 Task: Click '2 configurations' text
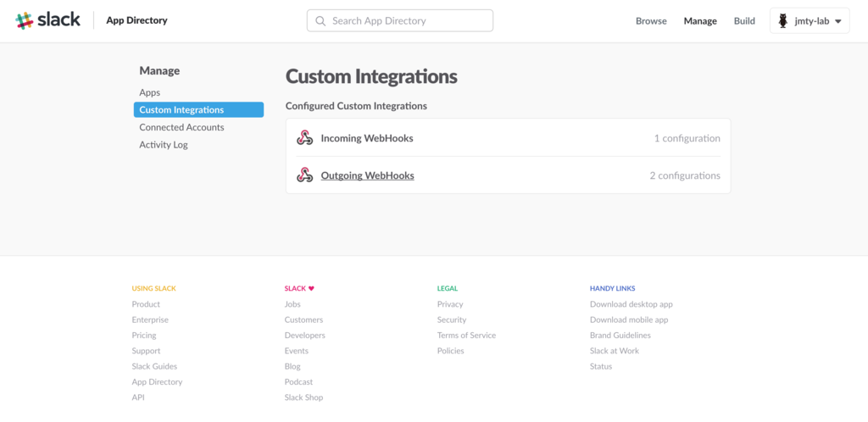tap(685, 176)
